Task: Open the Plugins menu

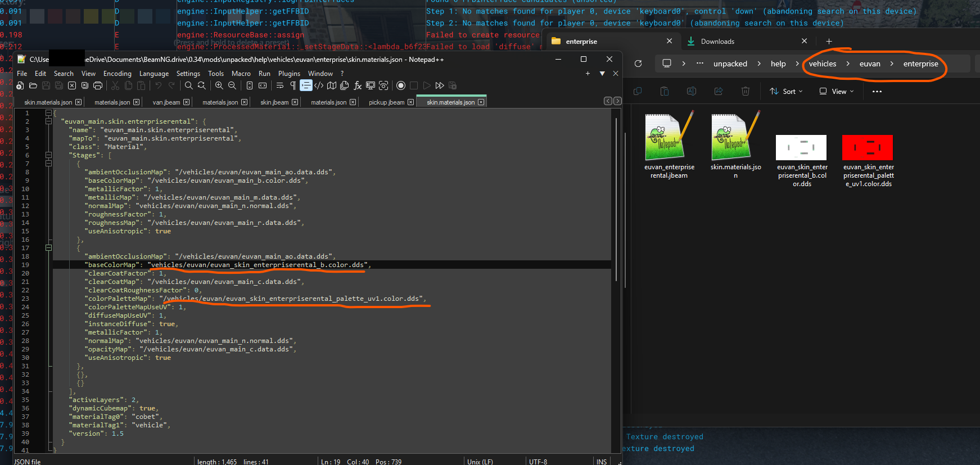Action: (x=289, y=74)
